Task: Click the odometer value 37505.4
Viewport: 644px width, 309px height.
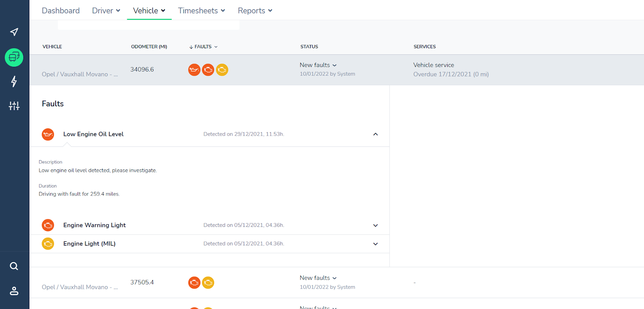Action: point(142,282)
